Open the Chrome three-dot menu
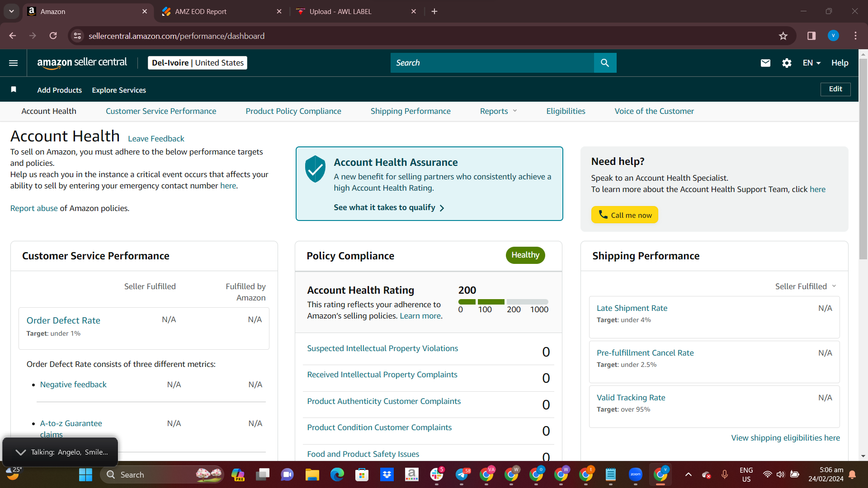The height and width of the screenshot is (488, 868). point(855,36)
